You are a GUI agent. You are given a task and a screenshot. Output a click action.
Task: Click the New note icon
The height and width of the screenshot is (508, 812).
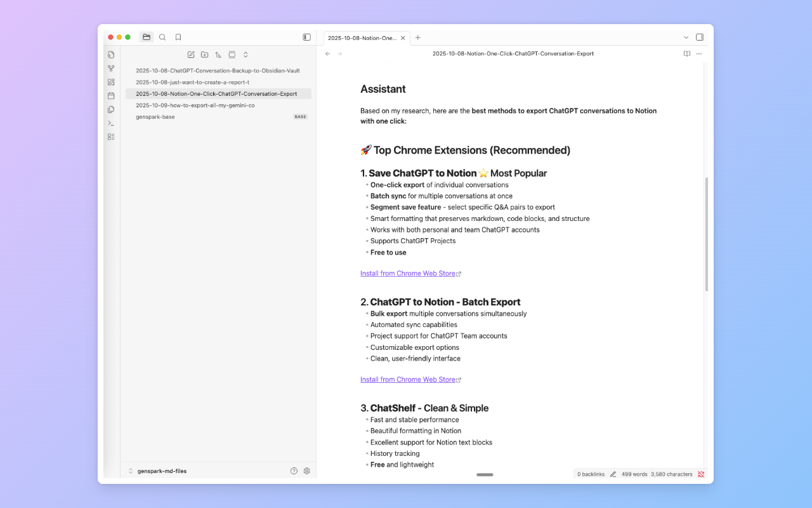point(191,55)
